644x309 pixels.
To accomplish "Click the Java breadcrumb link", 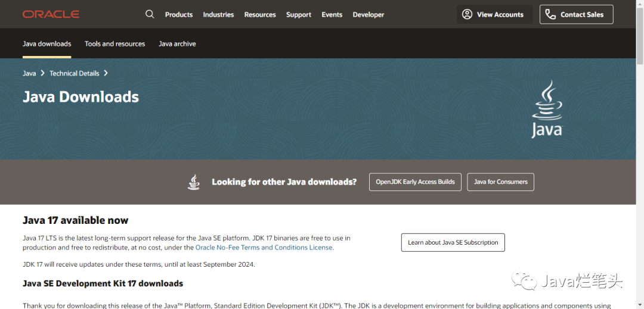I will [x=29, y=73].
